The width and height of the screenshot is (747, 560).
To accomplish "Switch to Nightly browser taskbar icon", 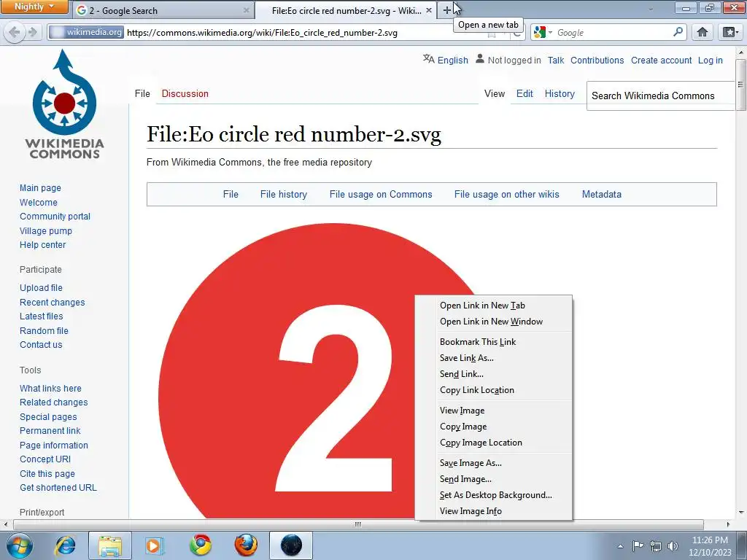I will [x=291, y=545].
